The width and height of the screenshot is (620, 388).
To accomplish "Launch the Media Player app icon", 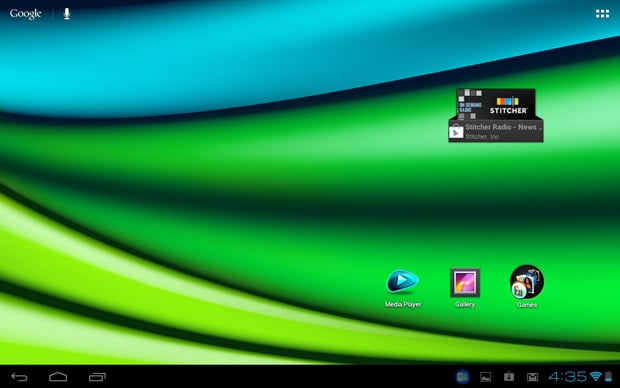I will click(402, 282).
